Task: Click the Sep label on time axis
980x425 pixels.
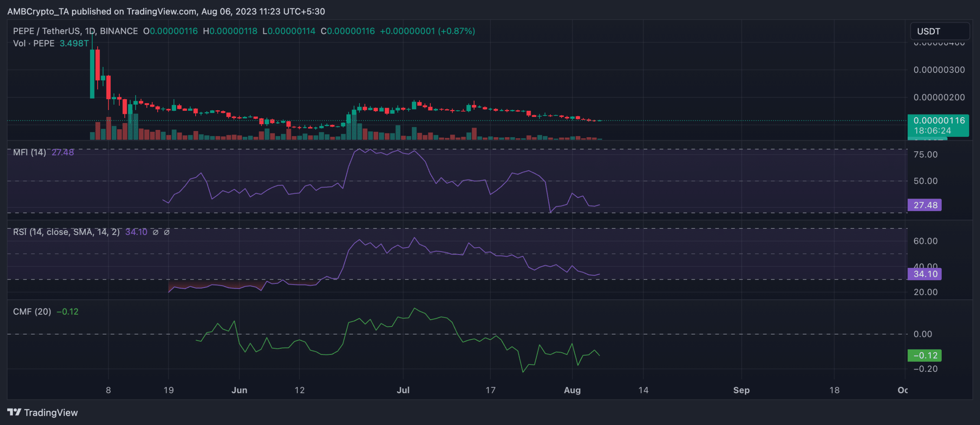Action: click(741, 390)
